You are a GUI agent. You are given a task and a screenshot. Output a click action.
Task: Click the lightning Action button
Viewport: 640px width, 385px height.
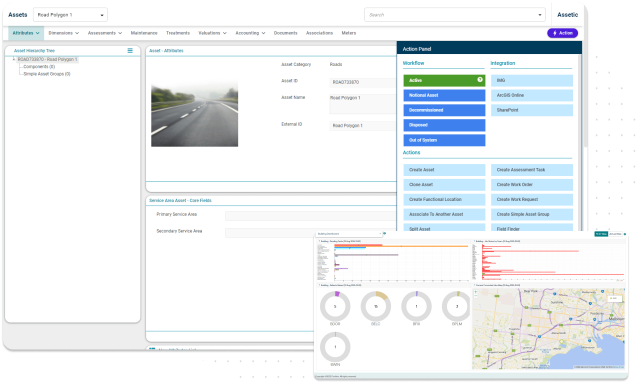coord(562,33)
